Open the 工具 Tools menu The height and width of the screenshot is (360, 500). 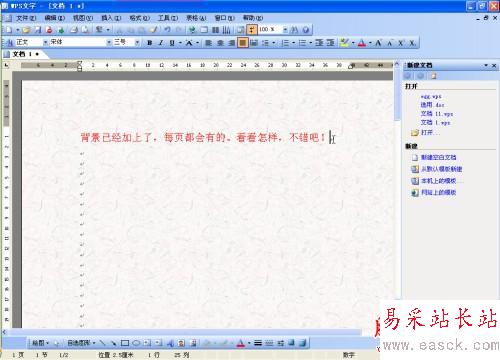click(168, 18)
